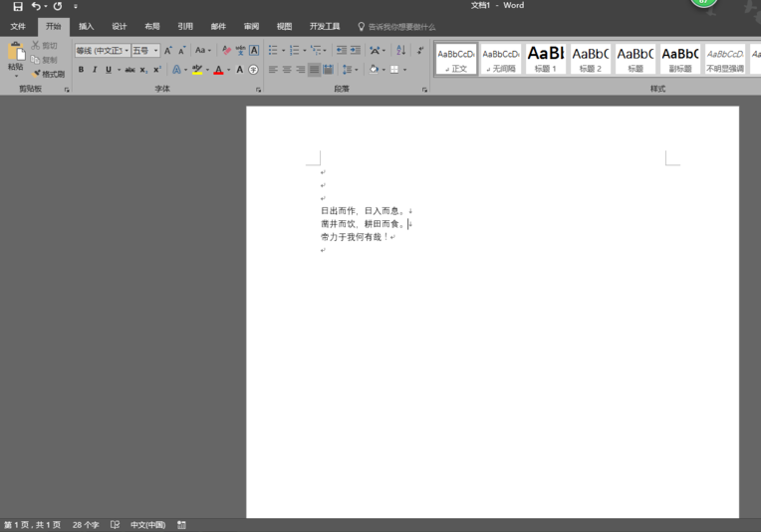Switch to the 布局 (Layout) tab
Viewport: 761px width, 532px height.
pos(152,26)
